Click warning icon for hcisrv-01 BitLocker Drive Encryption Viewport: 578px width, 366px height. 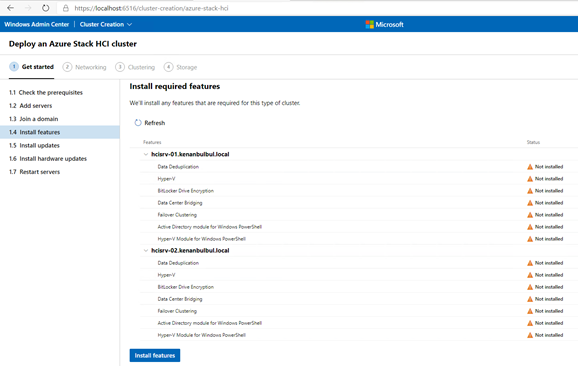click(x=530, y=191)
